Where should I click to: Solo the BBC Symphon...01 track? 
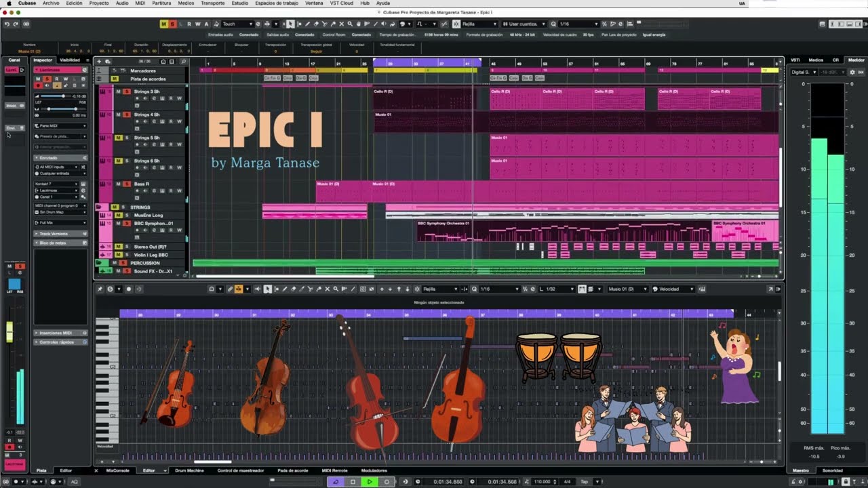(126, 223)
